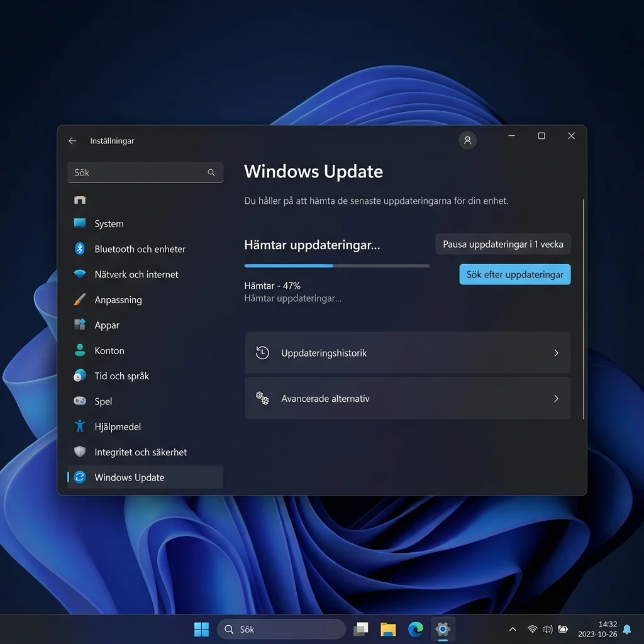Image resolution: width=644 pixels, height=644 pixels.
Task: Open the Uppdateringshistorik row
Action: (408, 353)
